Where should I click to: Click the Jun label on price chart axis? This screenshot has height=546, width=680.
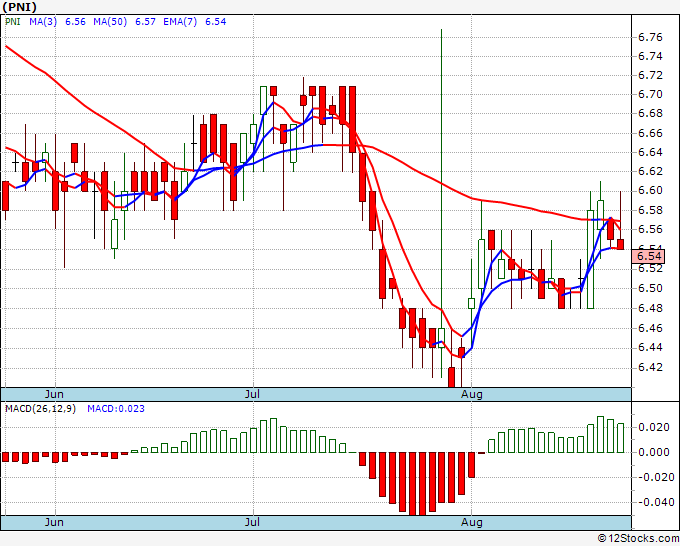54,394
